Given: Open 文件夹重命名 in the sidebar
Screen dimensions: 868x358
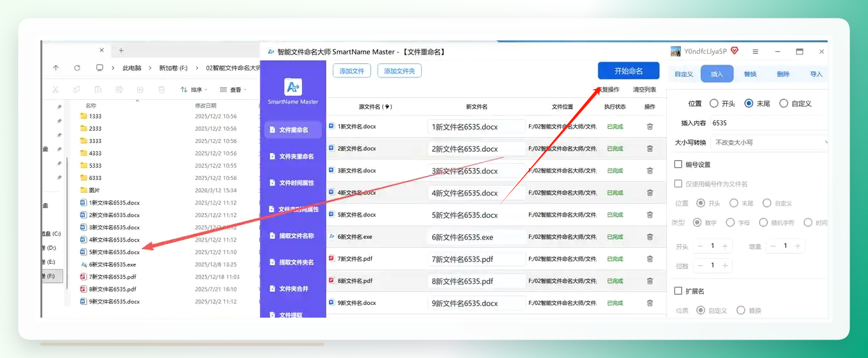Looking at the screenshot, I should (293, 156).
